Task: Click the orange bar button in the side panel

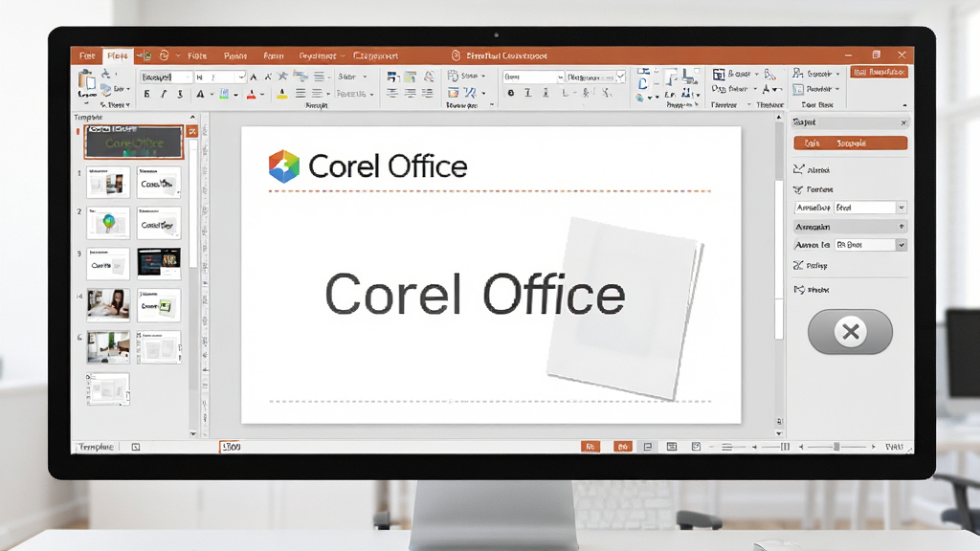Action: click(x=850, y=143)
